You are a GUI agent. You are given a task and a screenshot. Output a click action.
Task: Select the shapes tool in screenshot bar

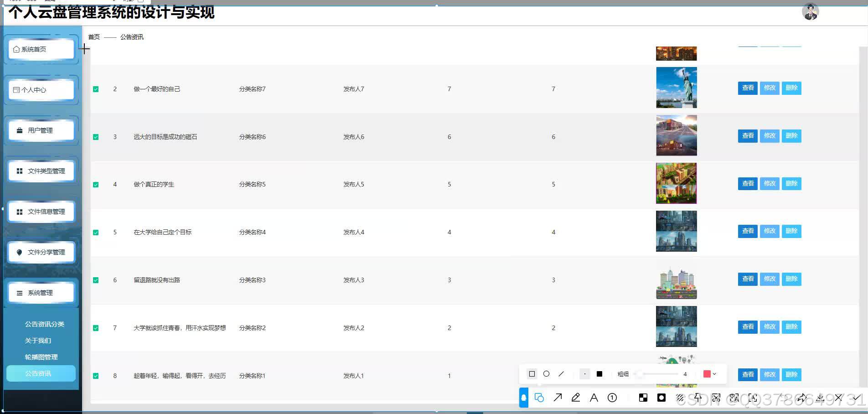pos(539,398)
